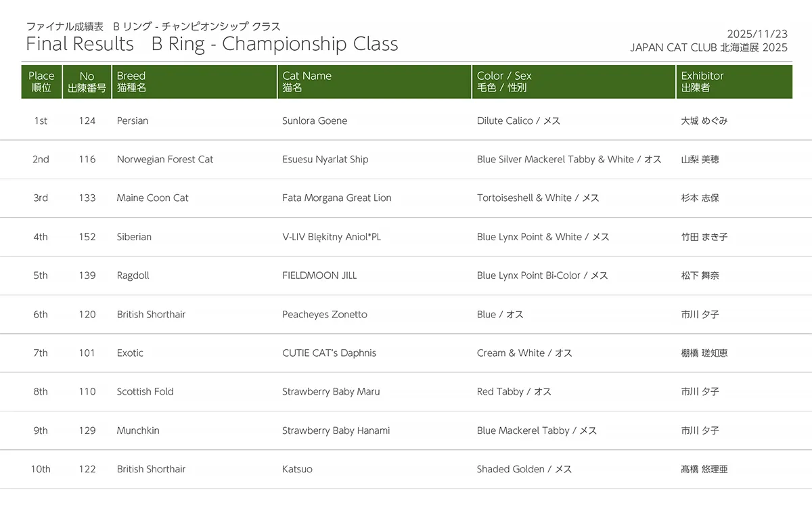Click the date 2025/11/23
This screenshot has width=812, height=511.
pos(757,34)
